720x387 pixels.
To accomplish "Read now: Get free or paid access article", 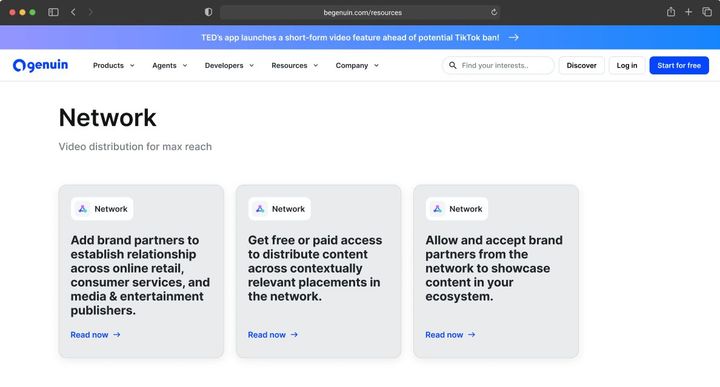I will point(272,335).
